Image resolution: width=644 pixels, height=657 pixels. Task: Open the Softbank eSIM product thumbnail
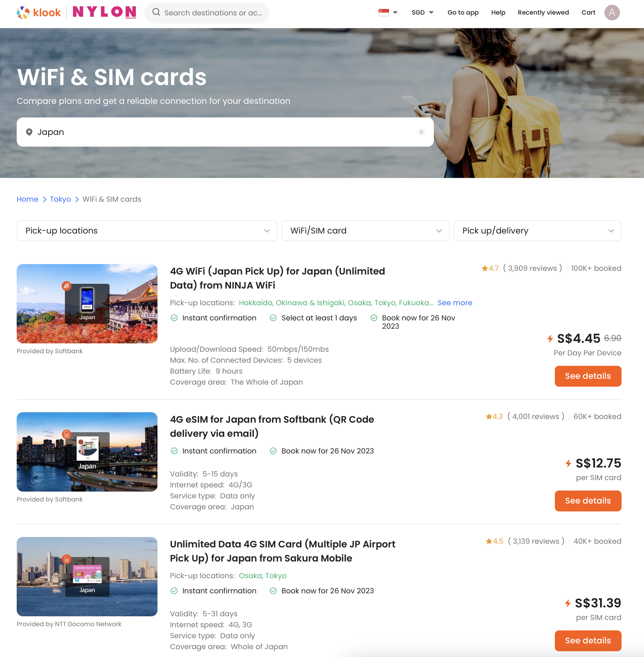(87, 452)
